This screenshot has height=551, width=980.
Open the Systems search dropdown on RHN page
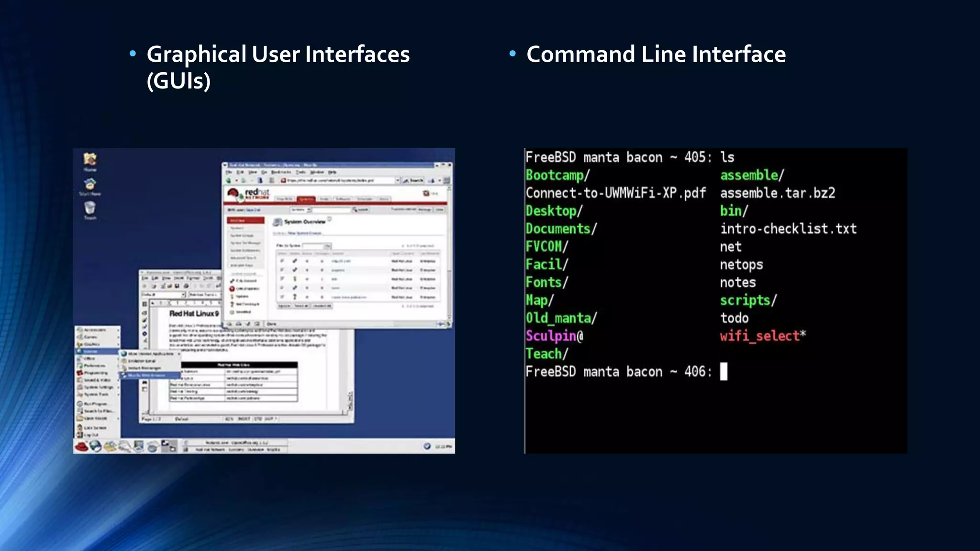pos(301,209)
